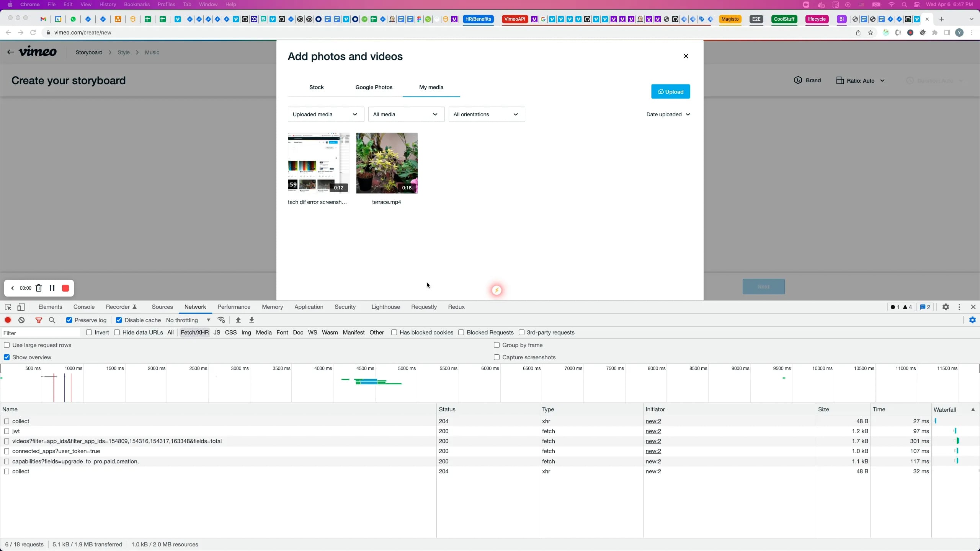Image resolution: width=980 pixels, height=551 pixels.
Task: Open the errors and warnings counter
Action: [901, 307]
